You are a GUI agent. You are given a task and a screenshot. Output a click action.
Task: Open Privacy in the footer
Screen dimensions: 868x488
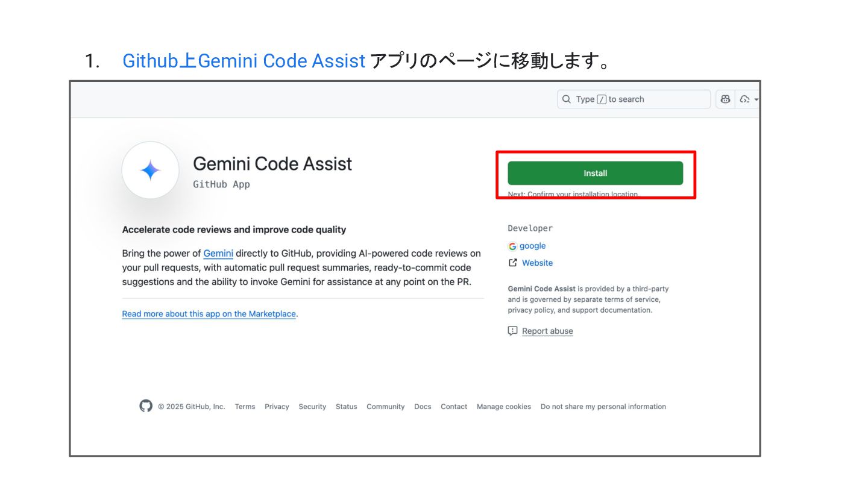(277, 407)
